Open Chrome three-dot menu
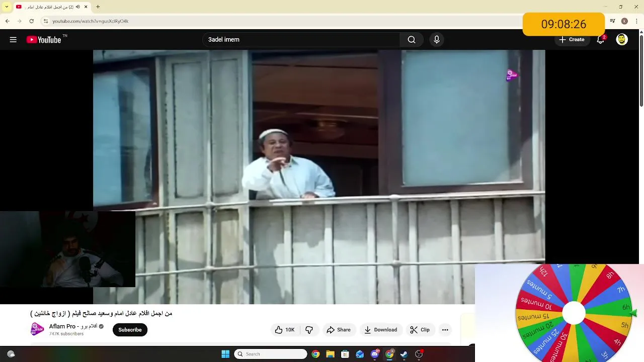This screenshot has height=362, width=644. [x=636, y=21]
